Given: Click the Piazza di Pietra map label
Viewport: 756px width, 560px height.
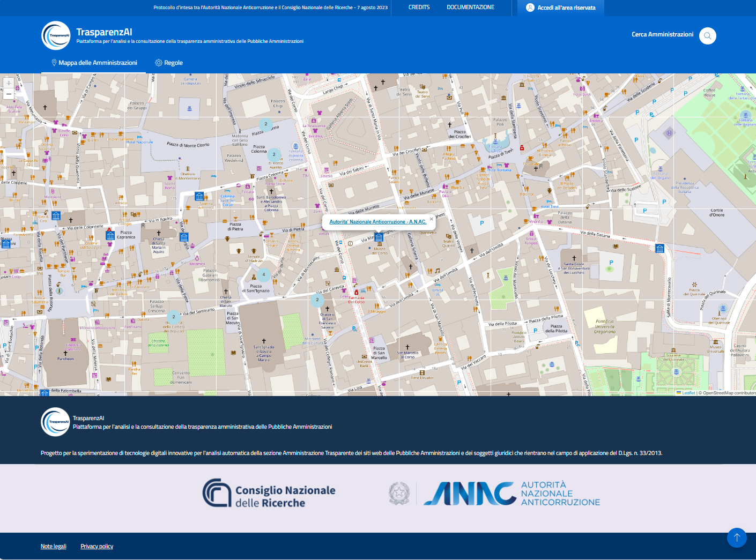Looking at the screenshot, I should tap(235, 227).
